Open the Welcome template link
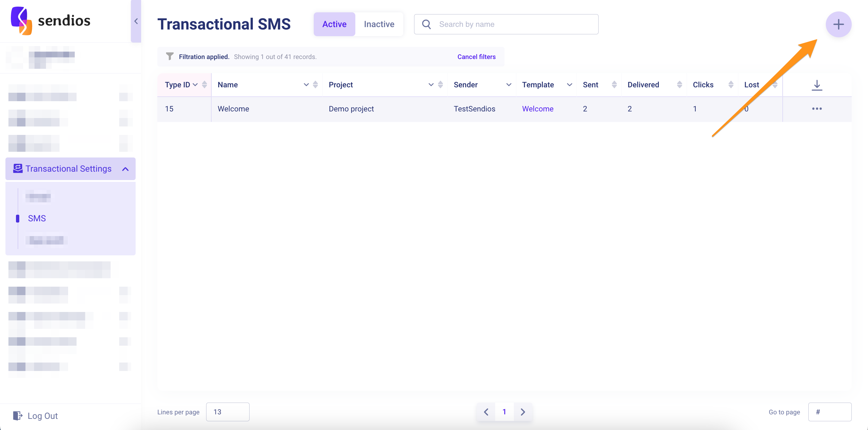Screen dimensions: 868x430 pos(537,109)
